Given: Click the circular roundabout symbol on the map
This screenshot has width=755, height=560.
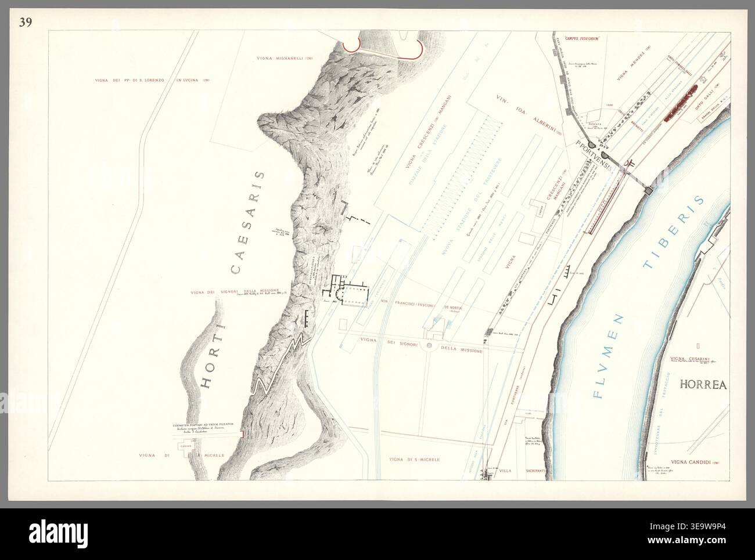Looking at the screenshot, I should (431, 346).
